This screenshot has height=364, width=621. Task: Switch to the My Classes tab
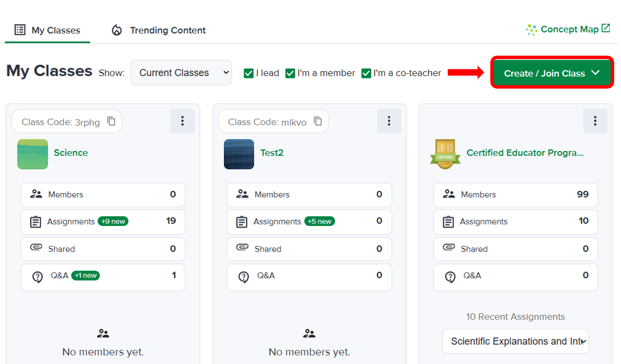click(48, 31)
